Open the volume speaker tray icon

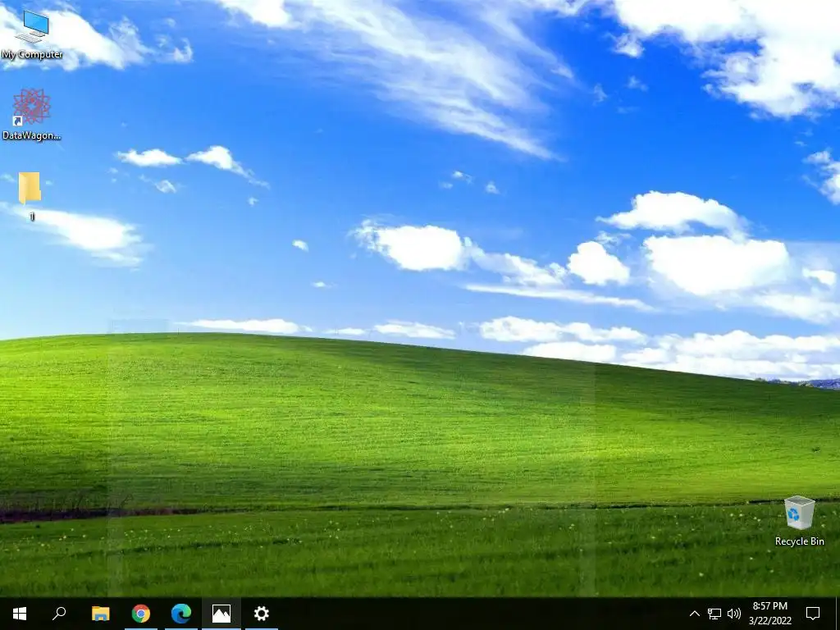click(734, 614)
